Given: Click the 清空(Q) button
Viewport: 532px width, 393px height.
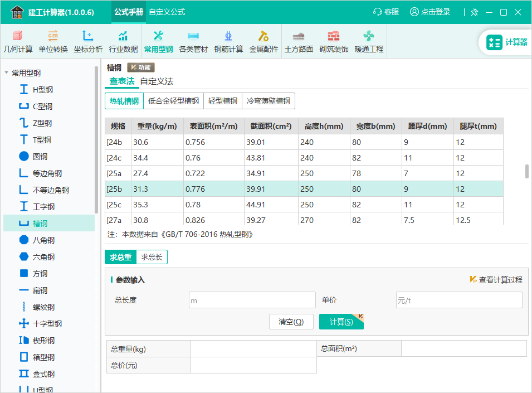Looking at the screenshot, I should tap(291, 322).
